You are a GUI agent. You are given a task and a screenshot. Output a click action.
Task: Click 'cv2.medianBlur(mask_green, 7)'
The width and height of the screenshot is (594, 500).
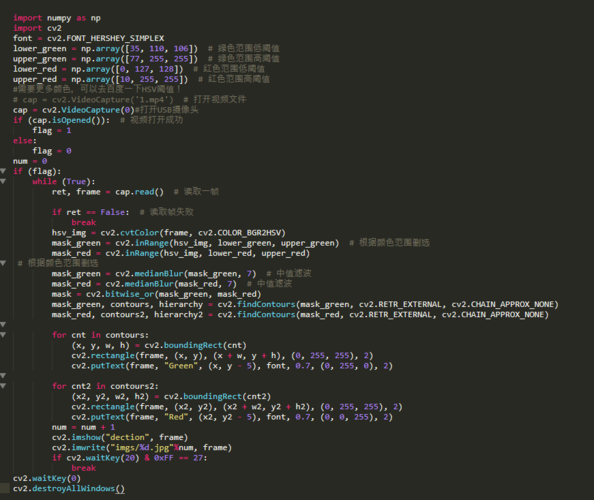[186, 273]
